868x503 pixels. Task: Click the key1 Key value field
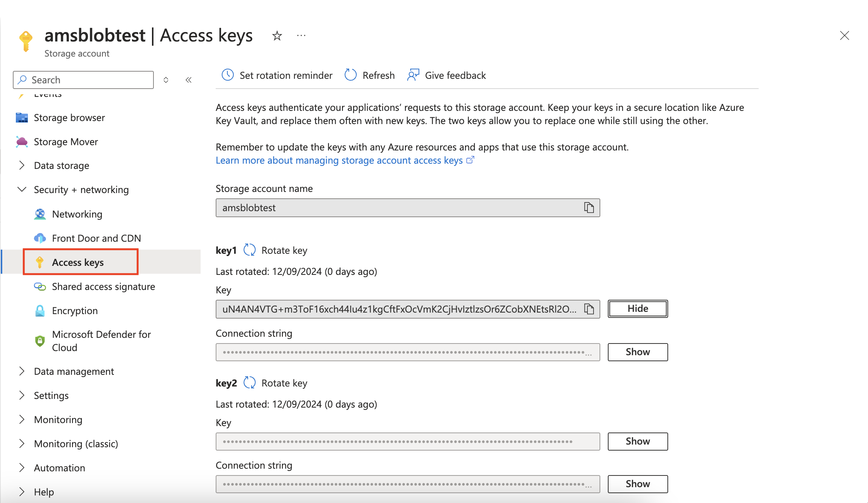pyautogui.click(x=408, y=309)
